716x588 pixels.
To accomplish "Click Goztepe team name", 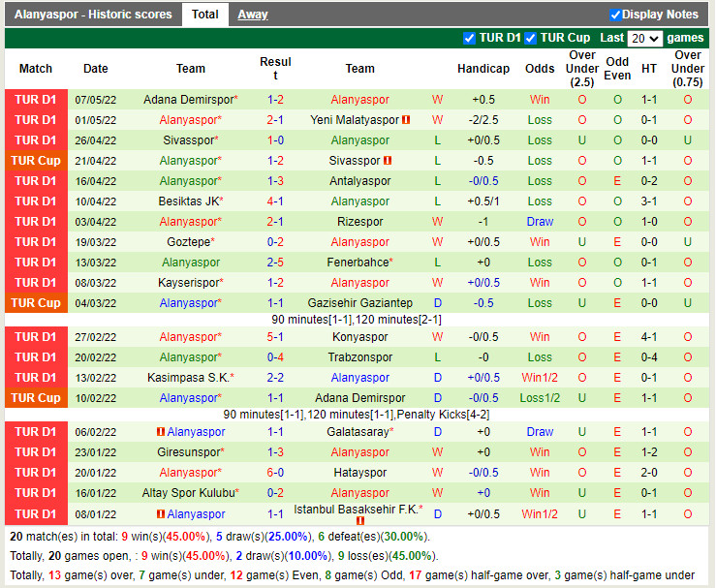I will coord(191,242).
